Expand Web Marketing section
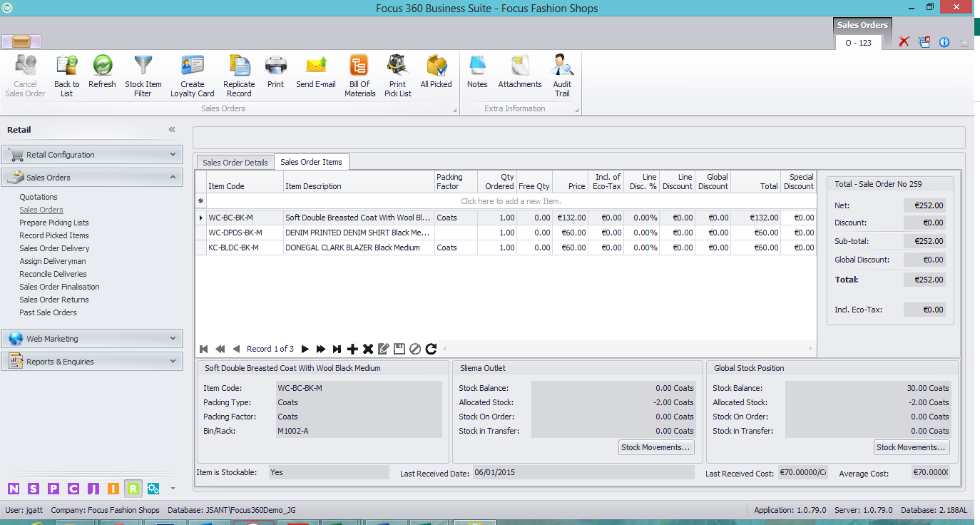 tap(92, 339)
